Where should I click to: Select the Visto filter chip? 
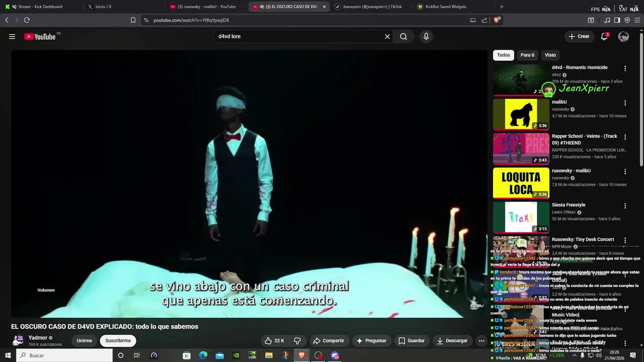(550, 55)
